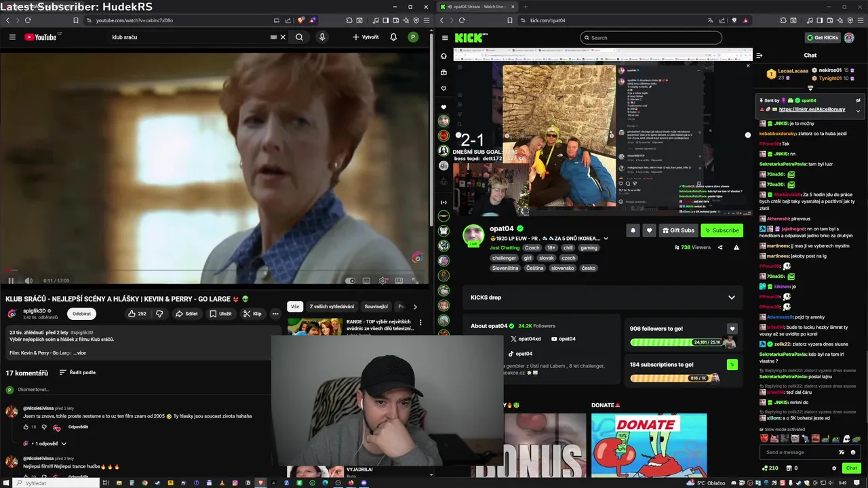Open the more actions menu under the video
Viewport: 868px width, 488px height.
[275, 314]
